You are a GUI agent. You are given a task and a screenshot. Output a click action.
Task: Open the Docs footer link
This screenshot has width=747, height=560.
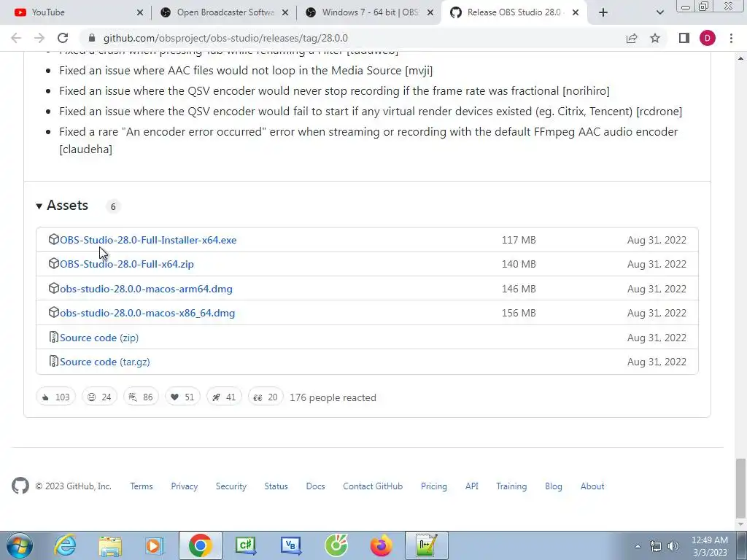pos(315,486)
